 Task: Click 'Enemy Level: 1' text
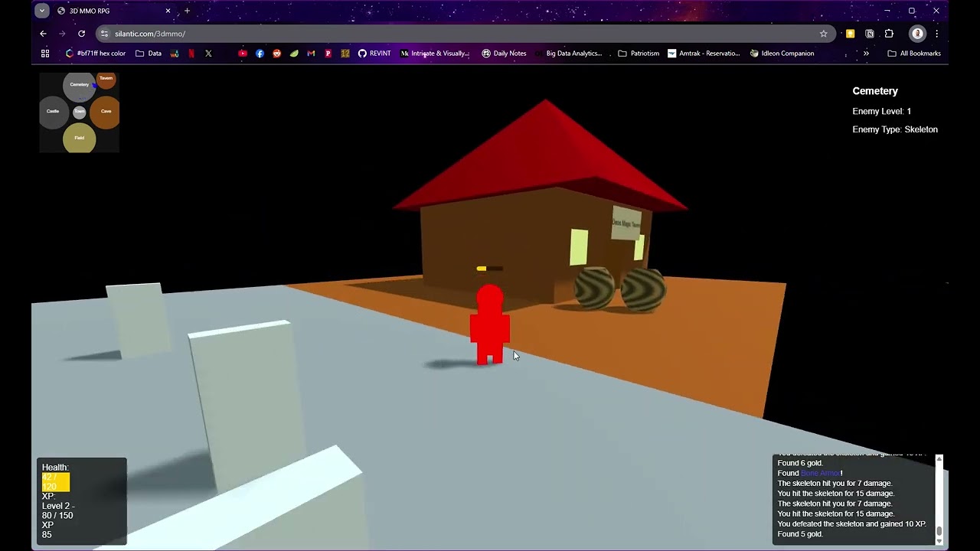[881, 111]
